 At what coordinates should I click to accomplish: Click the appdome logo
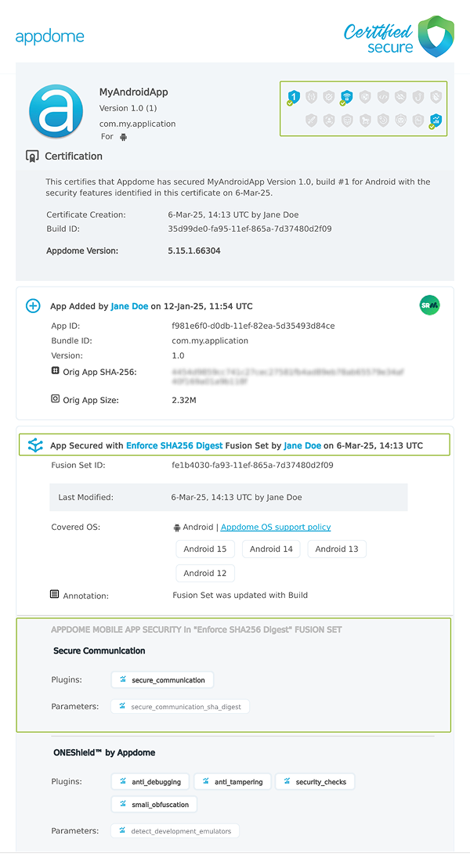pyautogui.click(x=49, y=35)
